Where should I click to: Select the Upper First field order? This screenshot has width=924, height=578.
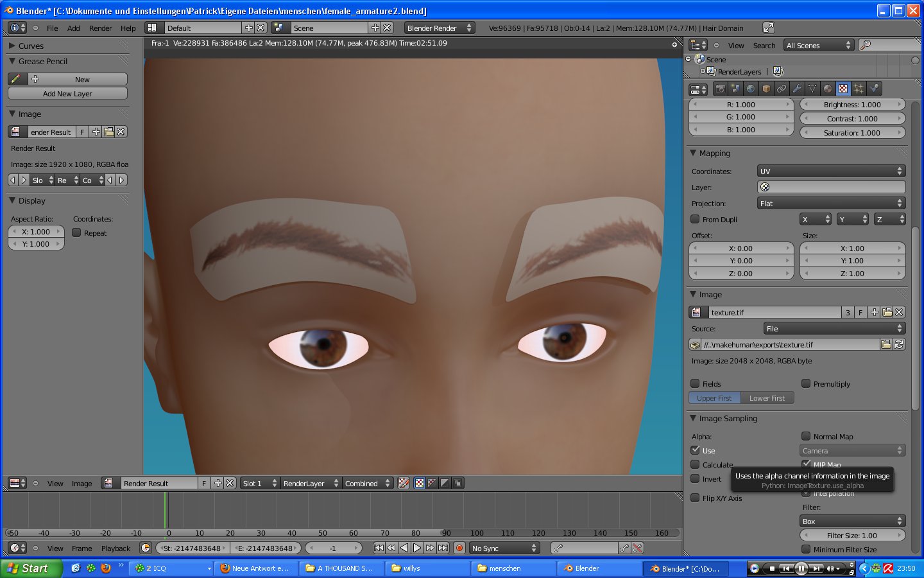click(714, 398)
